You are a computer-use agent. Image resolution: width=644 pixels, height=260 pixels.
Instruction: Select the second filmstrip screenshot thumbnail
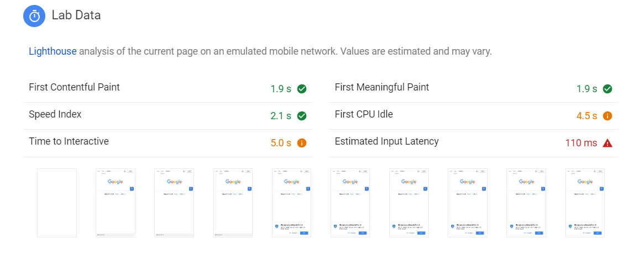pos(116,203)
